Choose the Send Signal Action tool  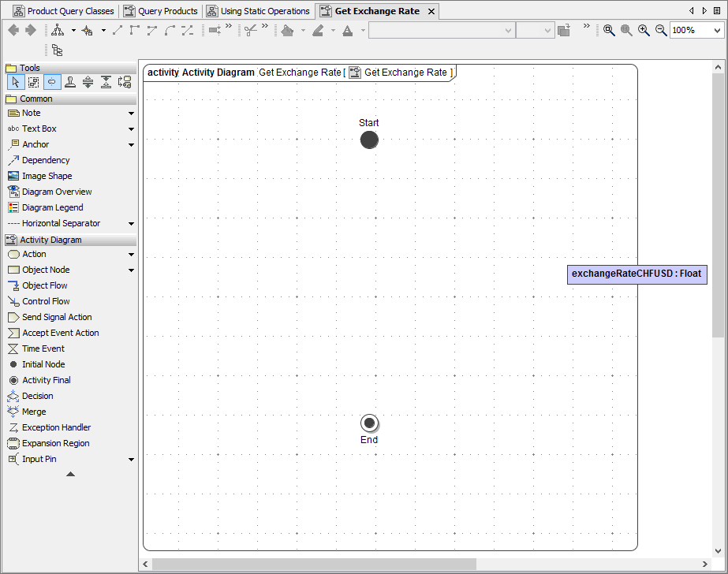coord(56,317)
